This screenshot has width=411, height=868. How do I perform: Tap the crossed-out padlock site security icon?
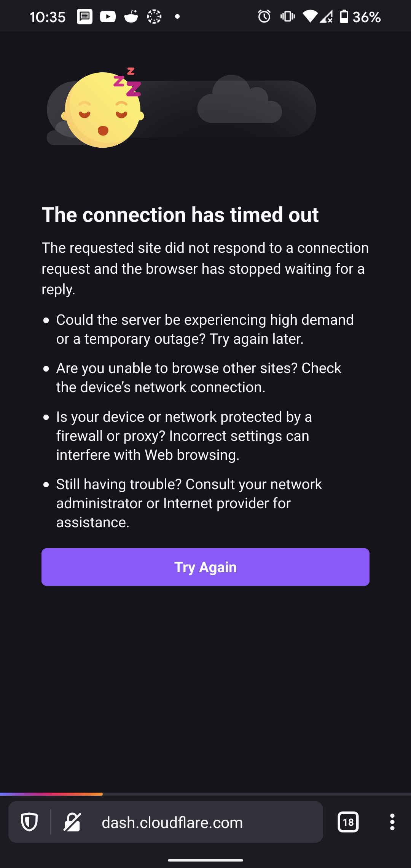click(x=72, y=822)
